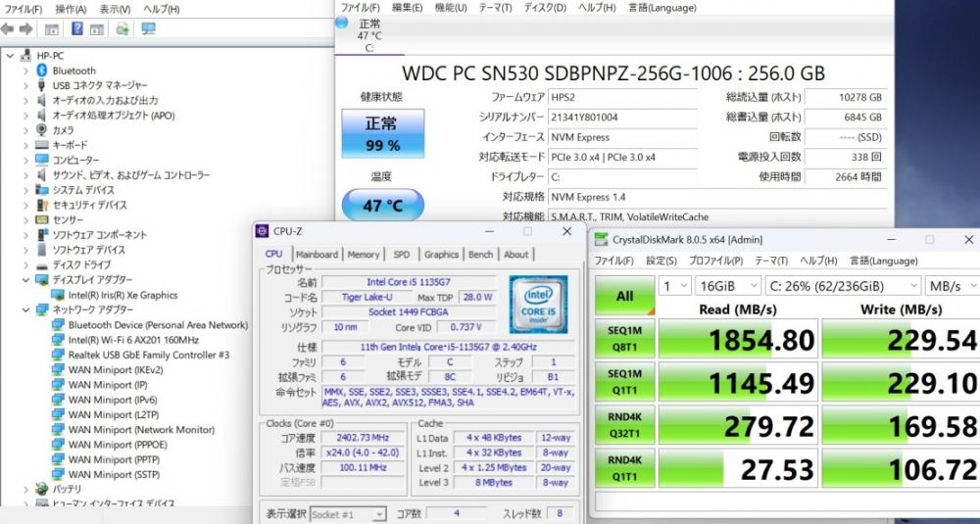
Task: Click the Device Manager back arrow icon
Action: 8,29
